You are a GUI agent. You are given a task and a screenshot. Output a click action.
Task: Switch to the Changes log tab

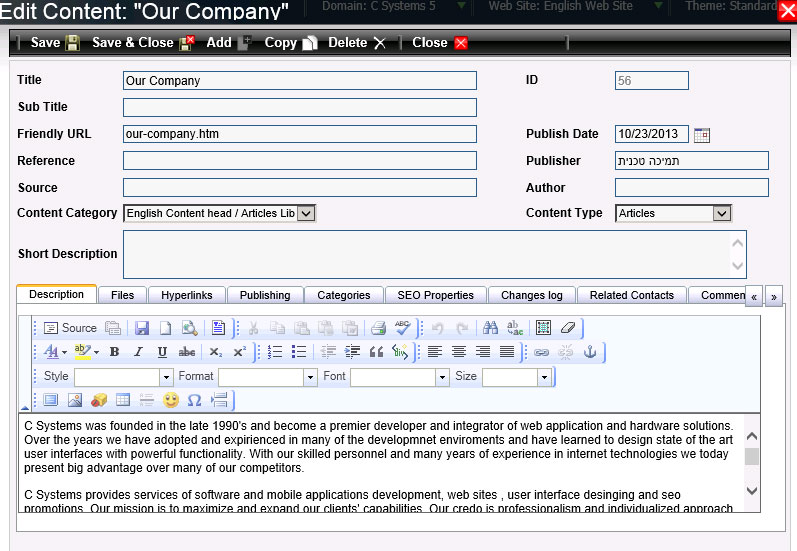pos(532,295)
